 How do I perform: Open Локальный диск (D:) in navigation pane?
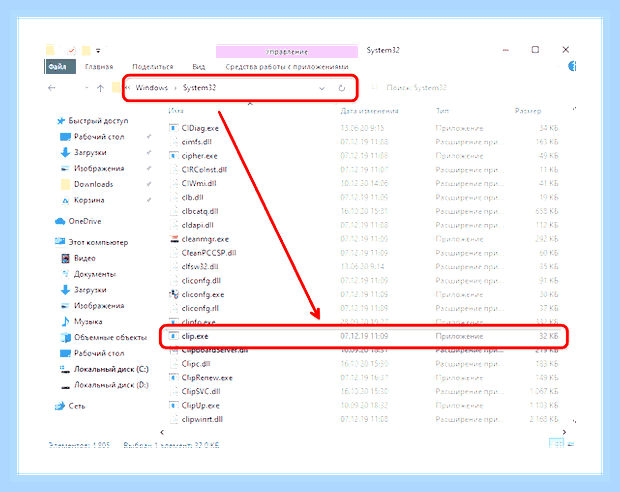(x=111, y=385)
